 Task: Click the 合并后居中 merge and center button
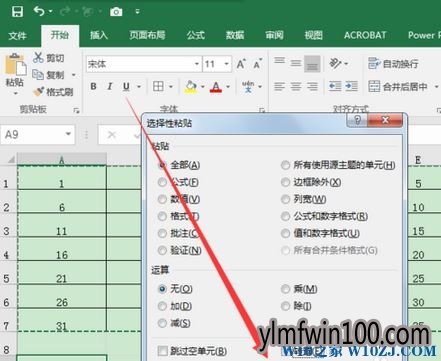pos(398,87)
